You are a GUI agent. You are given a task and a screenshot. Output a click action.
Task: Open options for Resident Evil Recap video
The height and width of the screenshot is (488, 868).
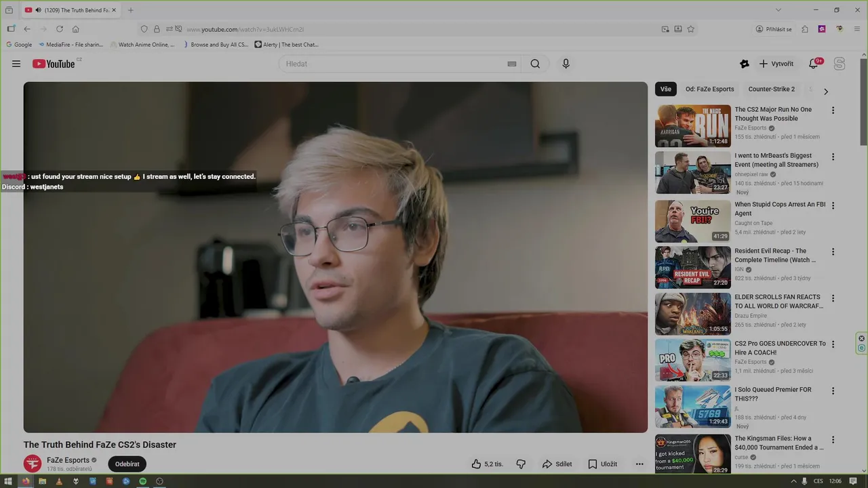coord(833,251)
